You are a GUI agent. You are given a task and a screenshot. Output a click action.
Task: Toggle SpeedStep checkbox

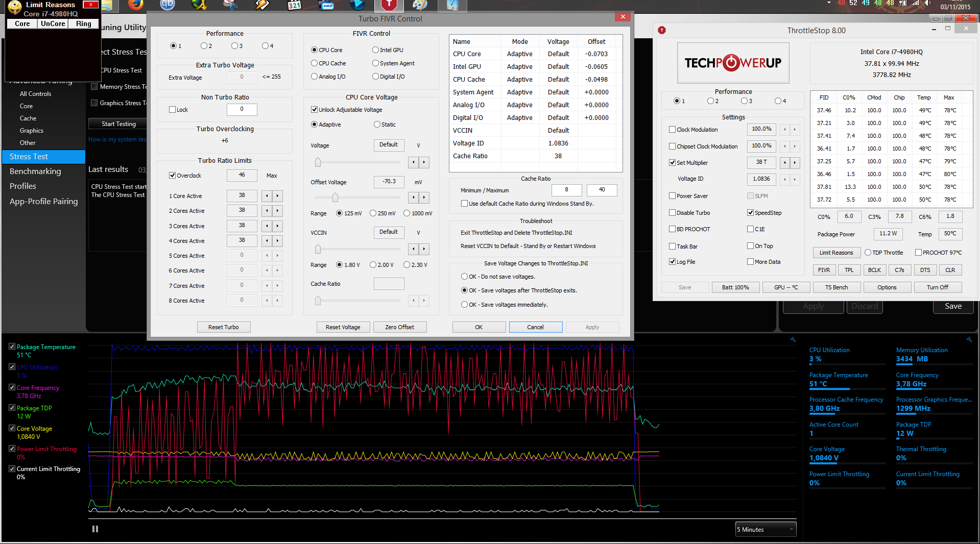(x=750, y=213)
